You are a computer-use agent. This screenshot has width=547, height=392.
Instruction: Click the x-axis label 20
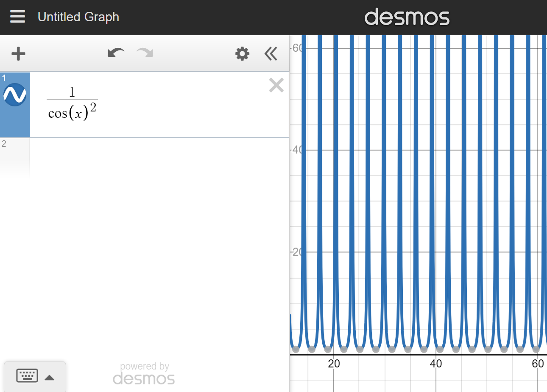click(334, 364)
